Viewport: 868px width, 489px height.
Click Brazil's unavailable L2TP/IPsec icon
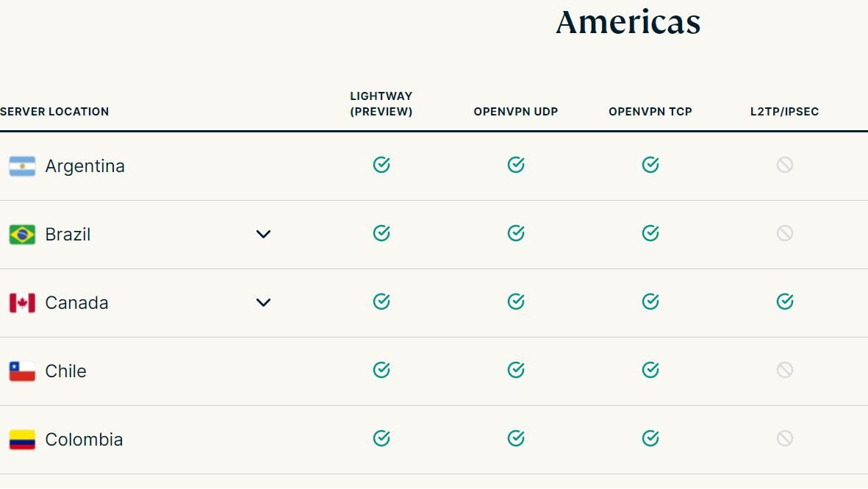point(784,234)
